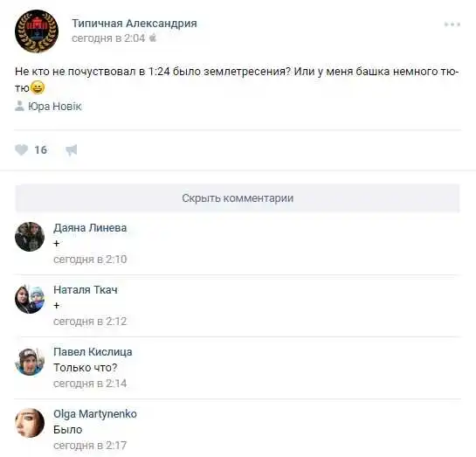Open Даяна Линева profile avatar
476x457 pixels.
30,237
